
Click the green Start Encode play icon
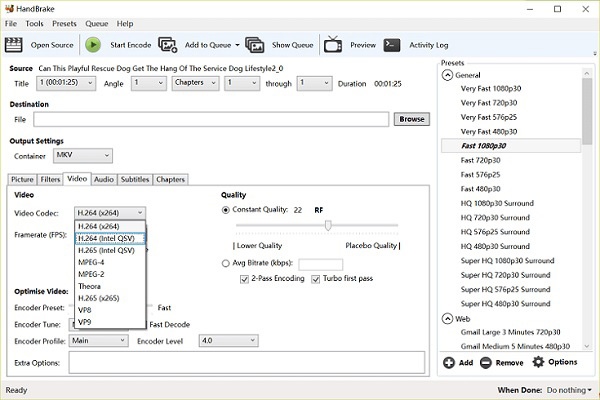click(93, 45)
